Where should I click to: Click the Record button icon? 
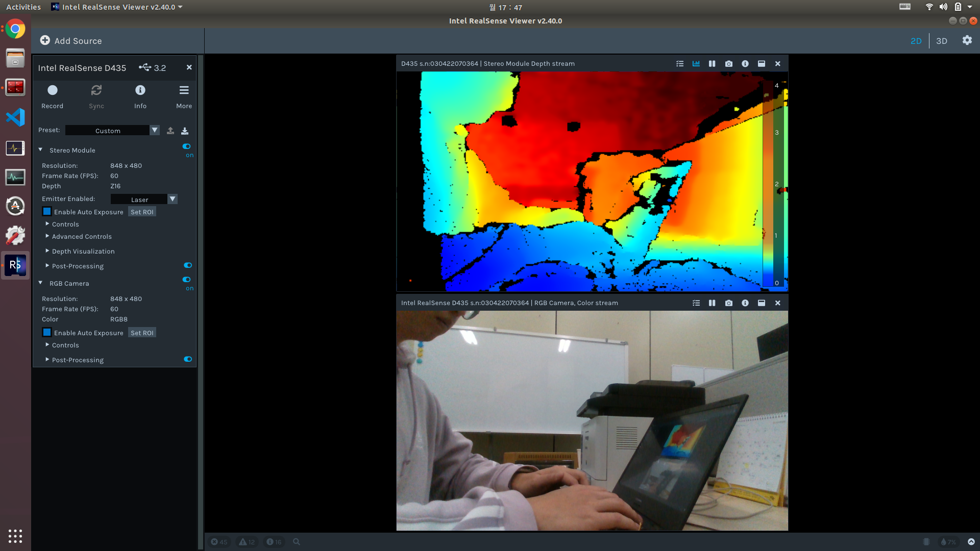[x=52, y=90]
